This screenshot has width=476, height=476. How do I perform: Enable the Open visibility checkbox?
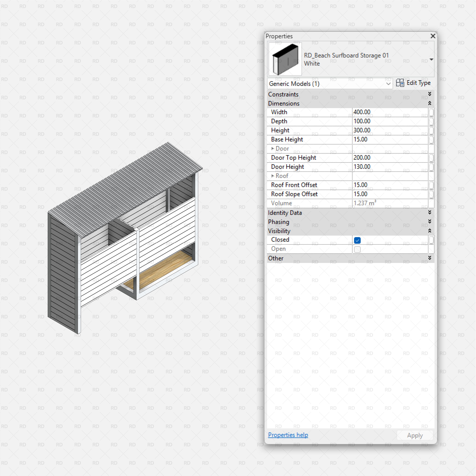pos(357,249)
